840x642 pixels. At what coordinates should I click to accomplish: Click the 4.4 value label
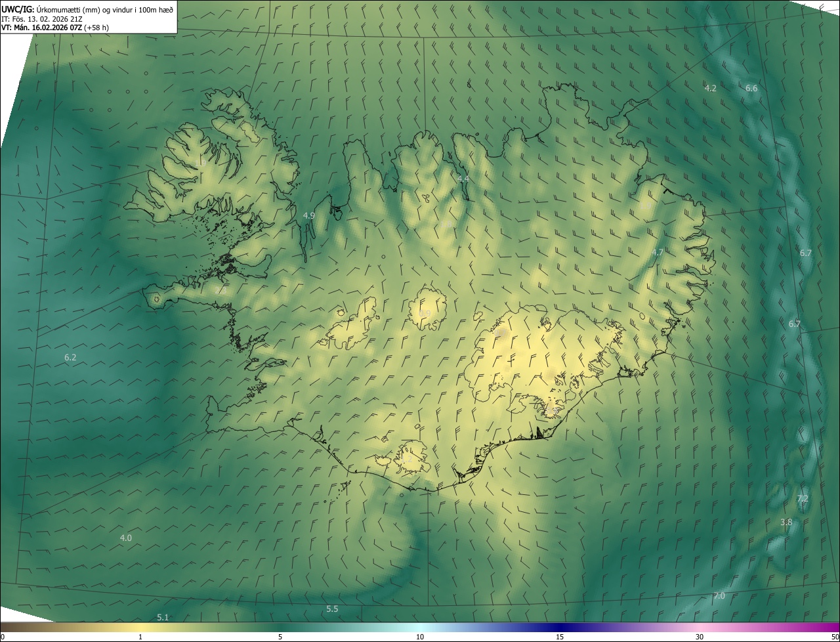coord(463,179)
